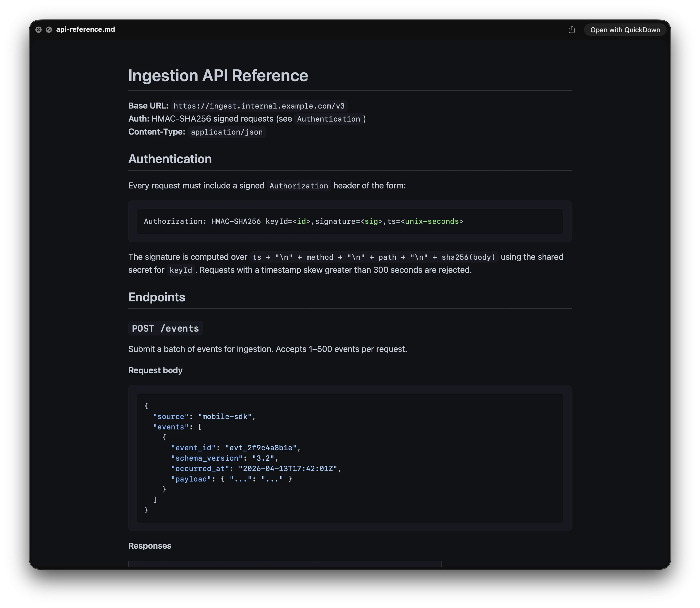Click the Responses subheading
700x608 pixels.
pos(150,546)
